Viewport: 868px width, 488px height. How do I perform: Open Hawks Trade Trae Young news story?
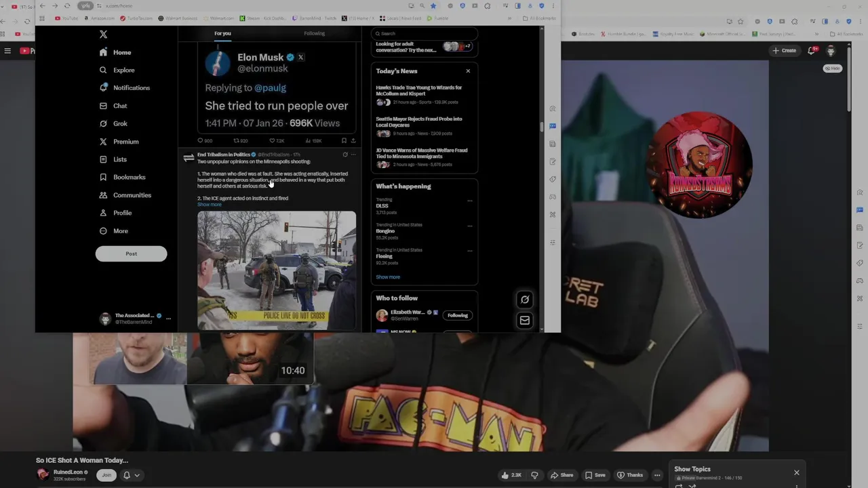click(424, 95)
